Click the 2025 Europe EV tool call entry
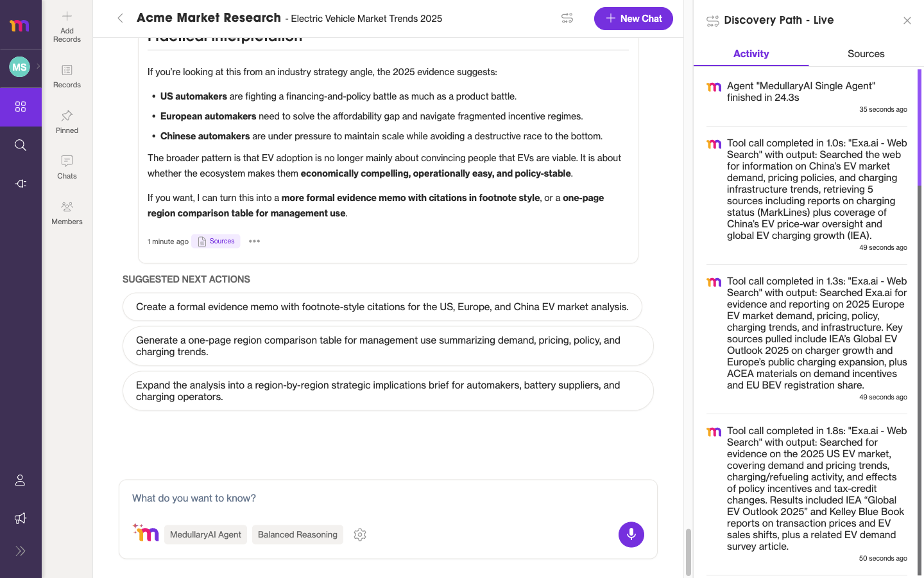 807,339
